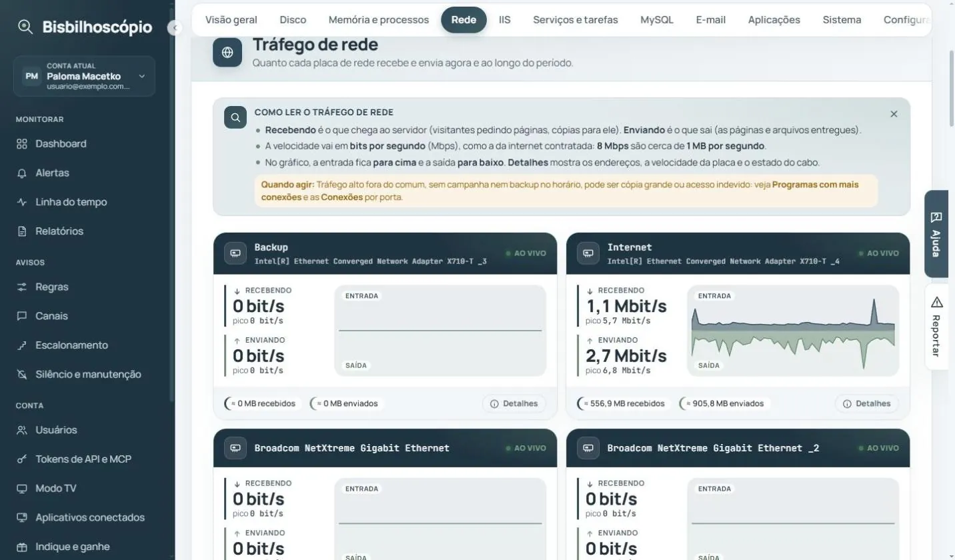Click the Escalonamento steps icon

(22, 345)
